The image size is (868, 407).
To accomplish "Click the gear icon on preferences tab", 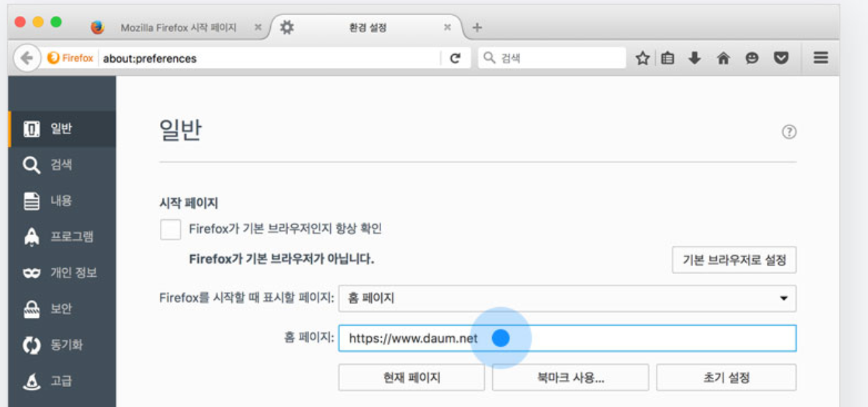I will click(287, 28).
